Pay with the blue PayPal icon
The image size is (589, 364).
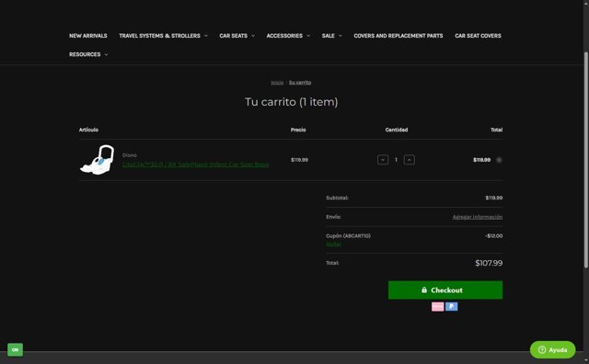coord(452,307)
